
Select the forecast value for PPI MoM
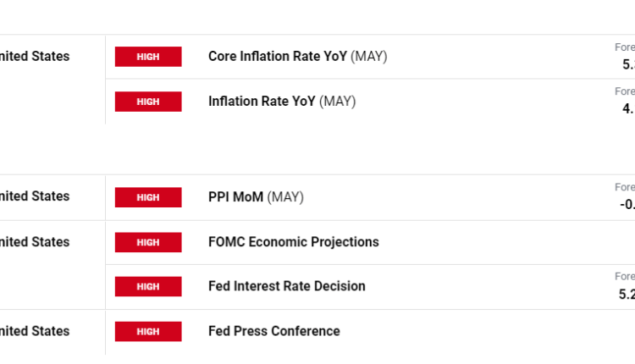click(627, 204)
